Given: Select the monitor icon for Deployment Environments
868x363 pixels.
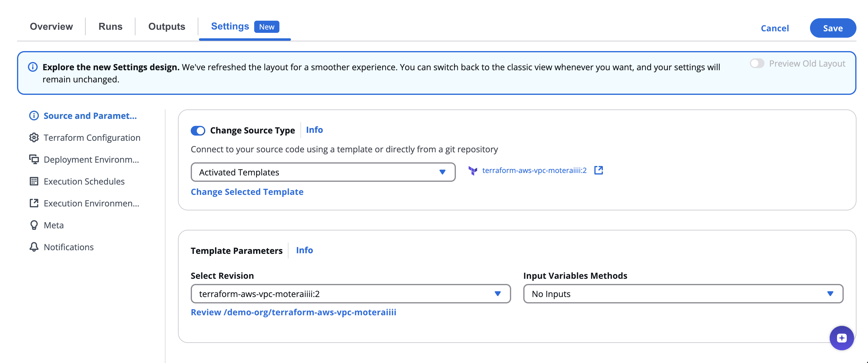Looking at the screenshot, I should 34,159.
